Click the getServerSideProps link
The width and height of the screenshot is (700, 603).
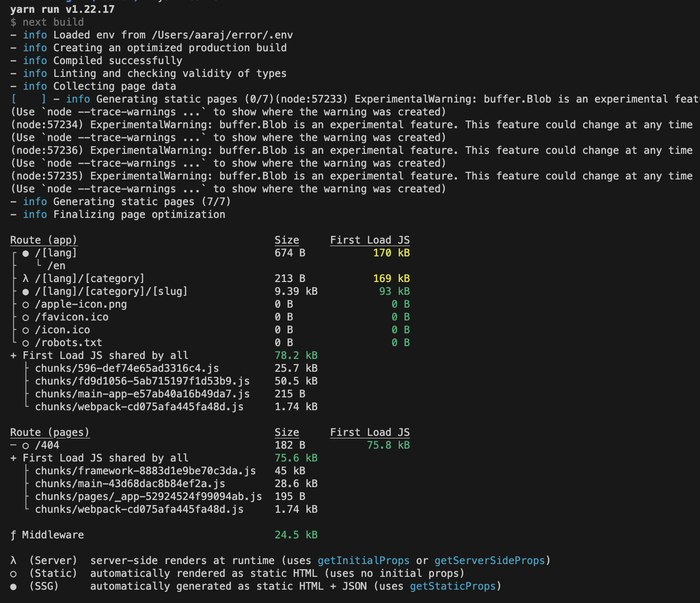489,560
